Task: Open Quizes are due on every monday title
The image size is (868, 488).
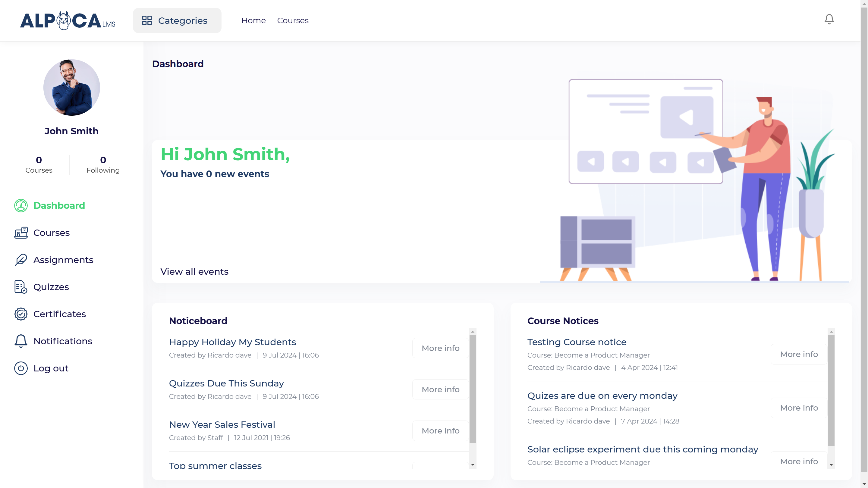Action: (602, 396)
